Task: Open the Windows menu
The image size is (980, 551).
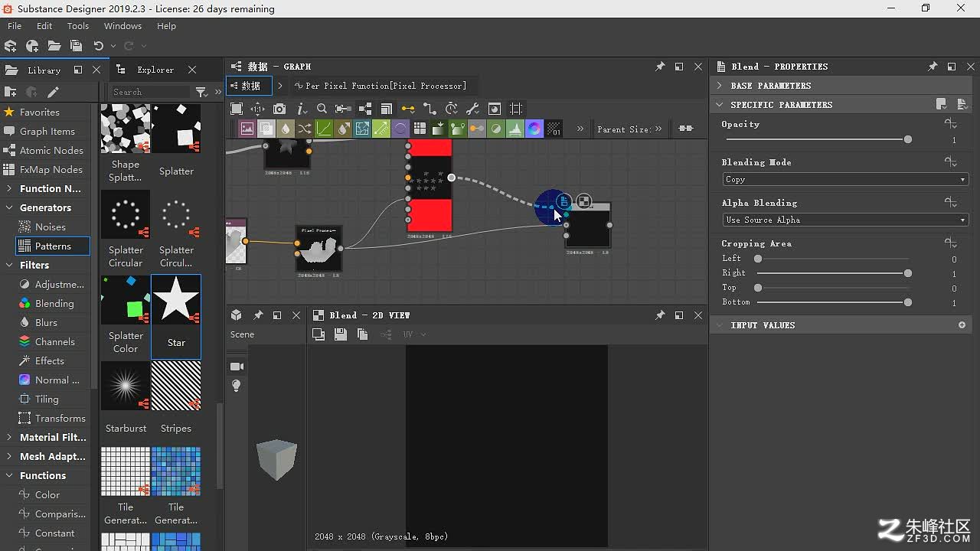Action: click(122, 26)
